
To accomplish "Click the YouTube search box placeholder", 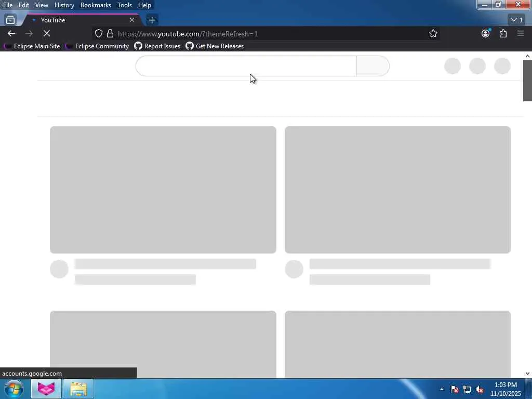I will point(246,66).
